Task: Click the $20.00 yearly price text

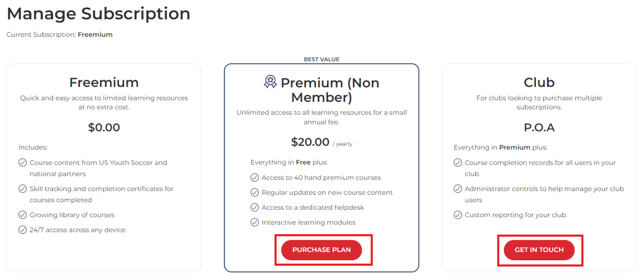Action: click(310, 142)
